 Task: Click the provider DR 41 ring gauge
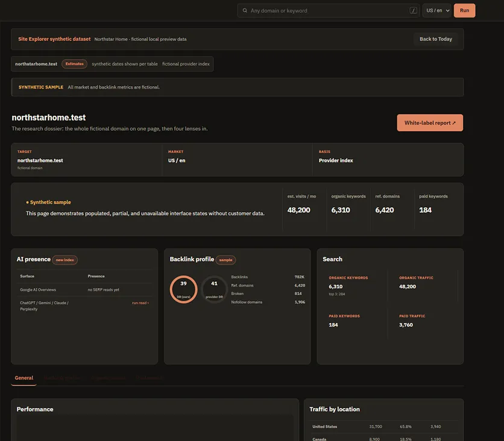pyautogui.click(x=214, y=289)
